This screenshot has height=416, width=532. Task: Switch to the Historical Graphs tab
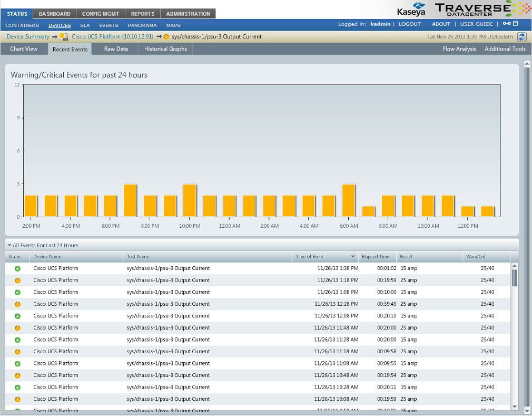[165, 49]
